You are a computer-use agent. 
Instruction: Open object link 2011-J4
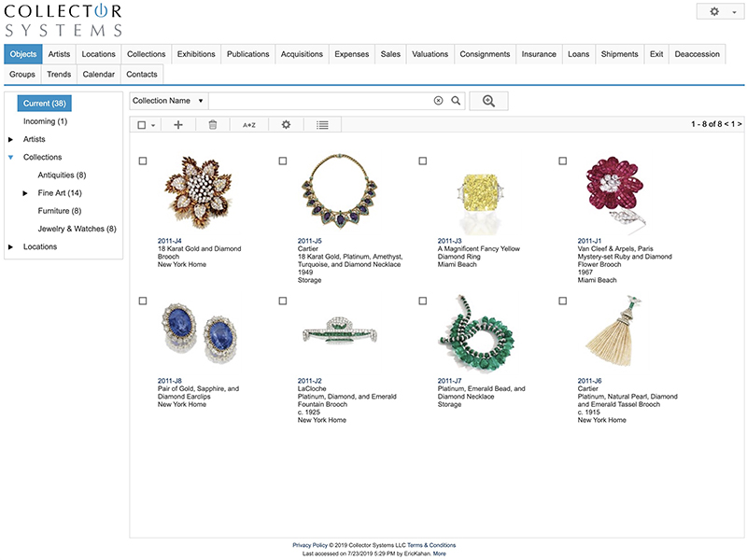[170, 241]
